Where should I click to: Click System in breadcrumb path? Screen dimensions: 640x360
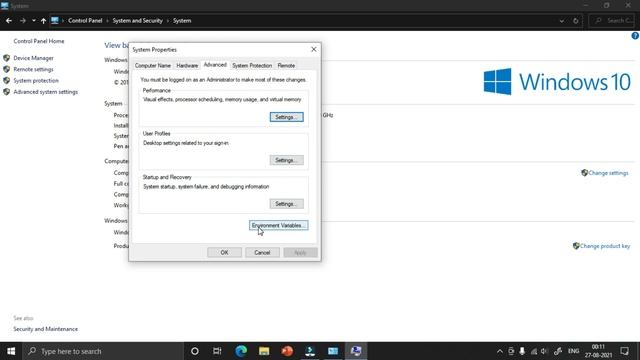pos(182,20)
